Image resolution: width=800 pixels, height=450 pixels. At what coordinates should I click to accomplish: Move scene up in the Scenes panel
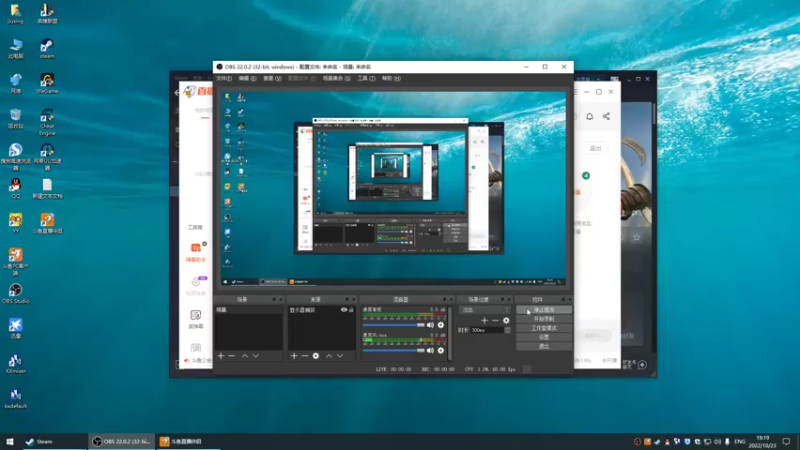[245, 356]
